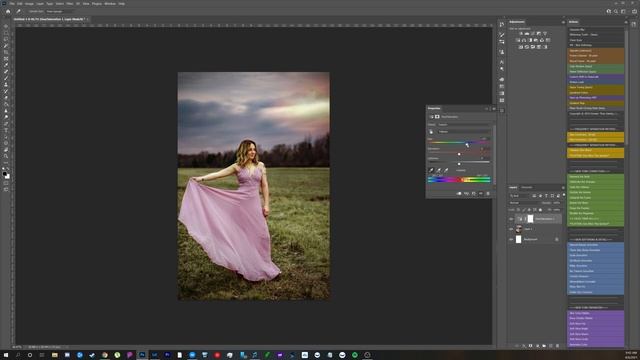Open the layer blend mode dropdown

pos(525,203)
